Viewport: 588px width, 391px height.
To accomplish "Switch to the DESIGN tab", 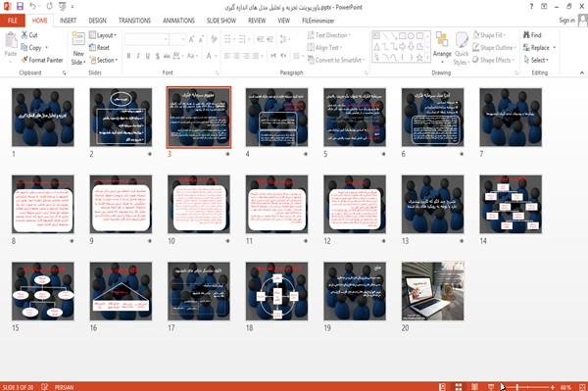I will [97, 21].
